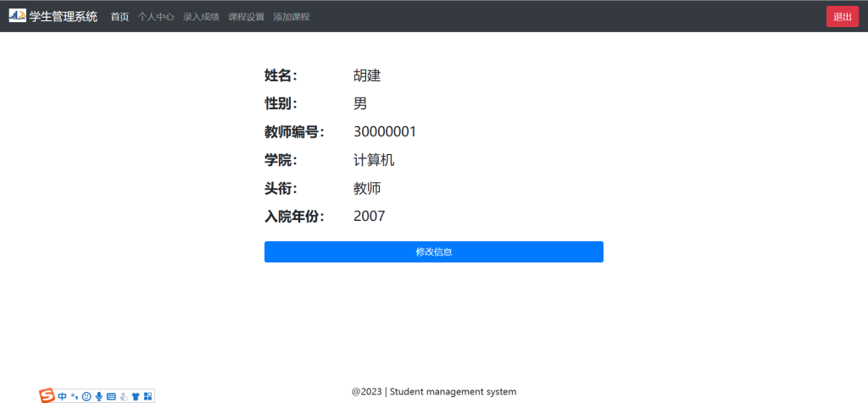Screen dimensions: 868x403
Task: Click the teacher number 30000001
Action: (x=385, y=131)
